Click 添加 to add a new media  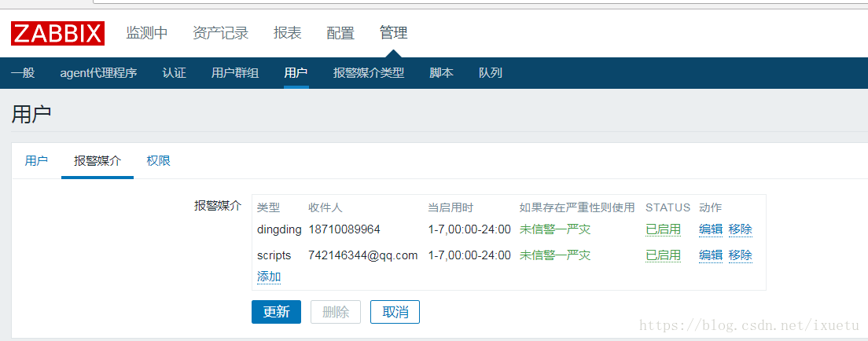(269, 277)
